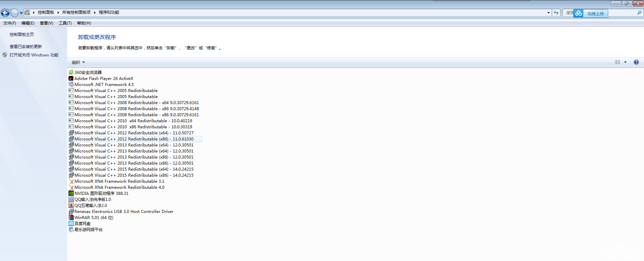This screenshot has width=644, height=261.
Task: Click the WinRAR 5.01 (64 位) icon
Action: coord(71,217)
